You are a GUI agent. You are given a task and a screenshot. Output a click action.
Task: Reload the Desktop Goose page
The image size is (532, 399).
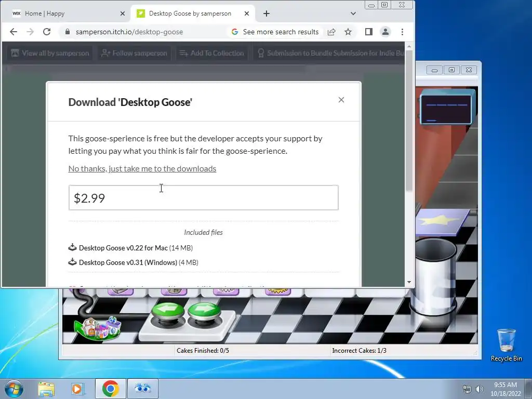47,32
